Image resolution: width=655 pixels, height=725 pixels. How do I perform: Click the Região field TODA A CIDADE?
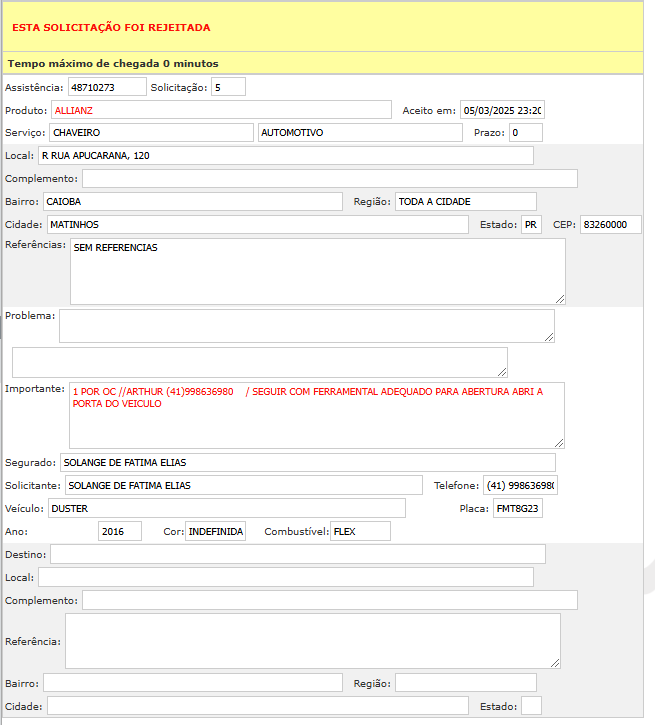465,202
